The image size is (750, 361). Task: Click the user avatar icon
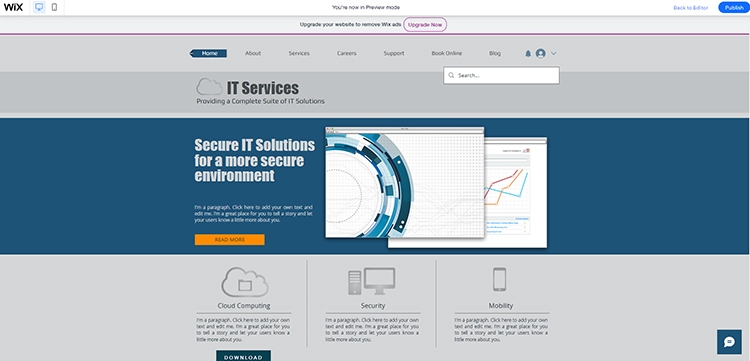[540, 54]
